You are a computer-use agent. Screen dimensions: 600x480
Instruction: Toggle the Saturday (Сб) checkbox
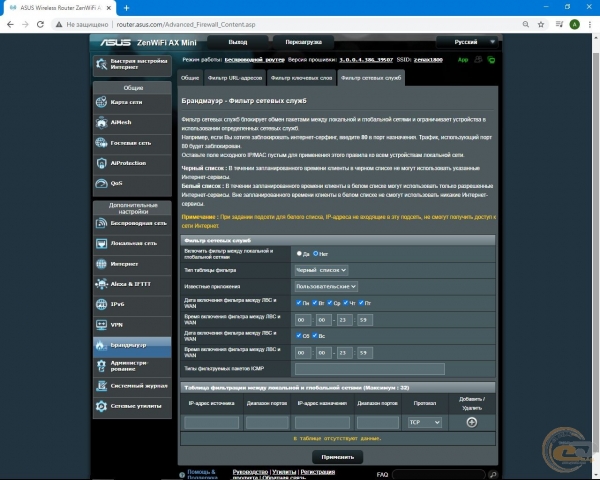[299, 336]
